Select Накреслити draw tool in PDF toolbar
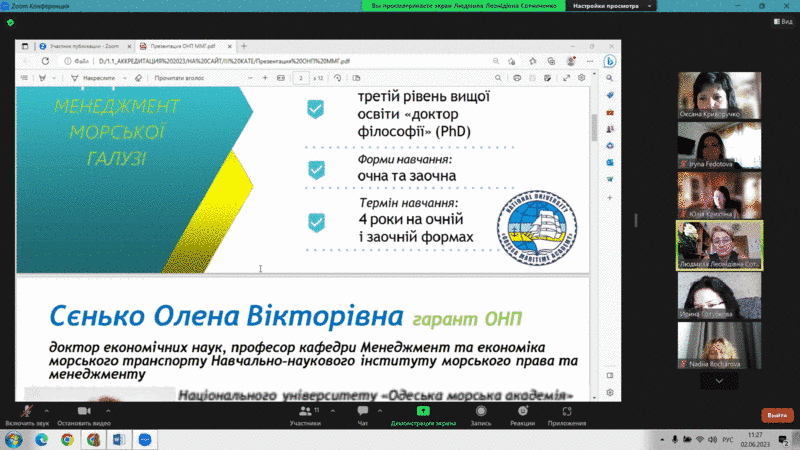 [x=93, y=77]
